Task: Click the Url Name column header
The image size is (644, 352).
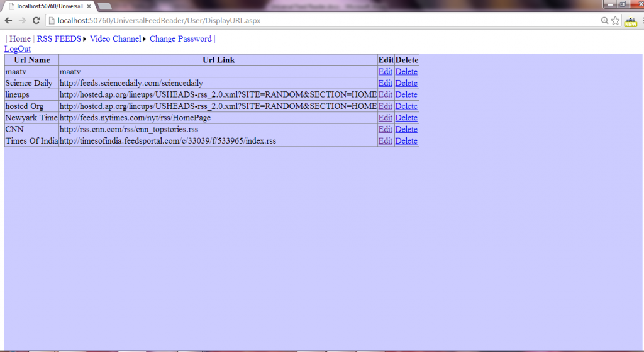Action: (31, 60)
